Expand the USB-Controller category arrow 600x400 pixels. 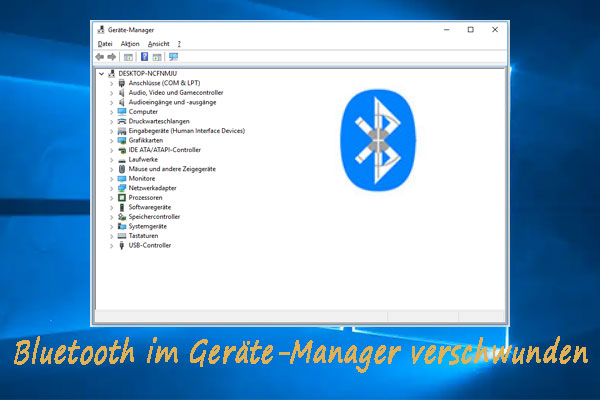111,246
